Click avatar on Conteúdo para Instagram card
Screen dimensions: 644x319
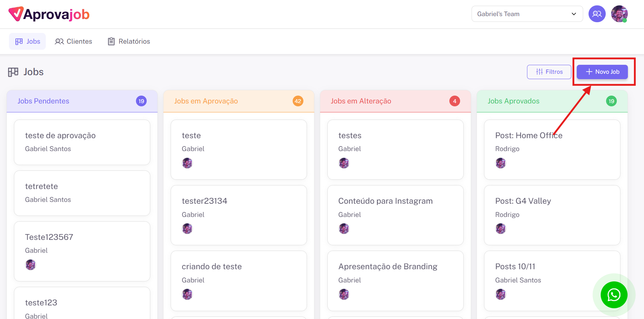coord(344,228)
